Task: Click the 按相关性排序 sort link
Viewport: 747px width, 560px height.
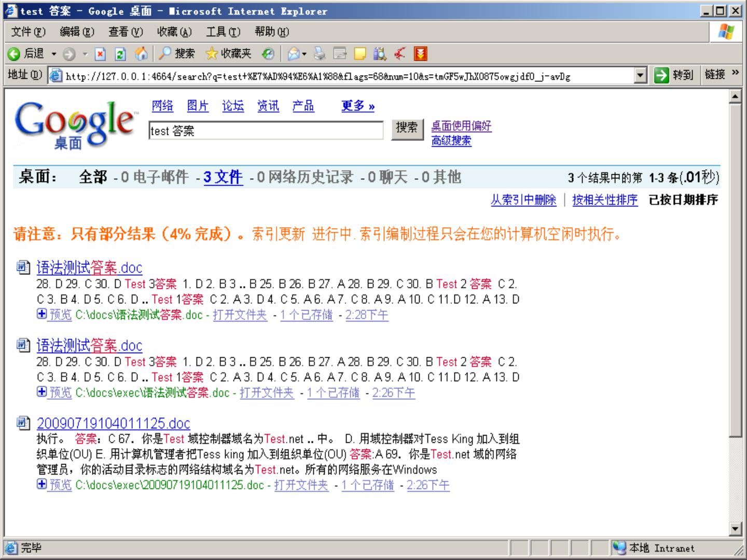Action: coord(605,200)
